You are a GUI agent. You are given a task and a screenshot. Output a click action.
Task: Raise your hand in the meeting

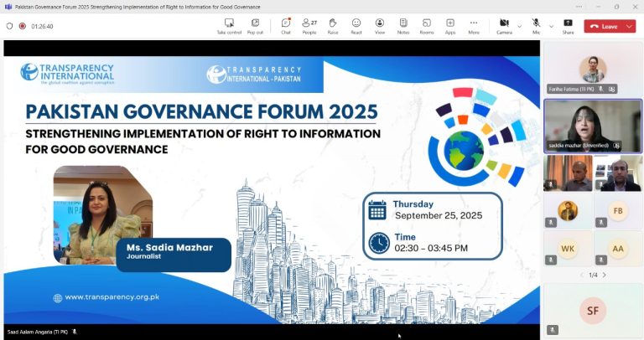pos(333,25)
